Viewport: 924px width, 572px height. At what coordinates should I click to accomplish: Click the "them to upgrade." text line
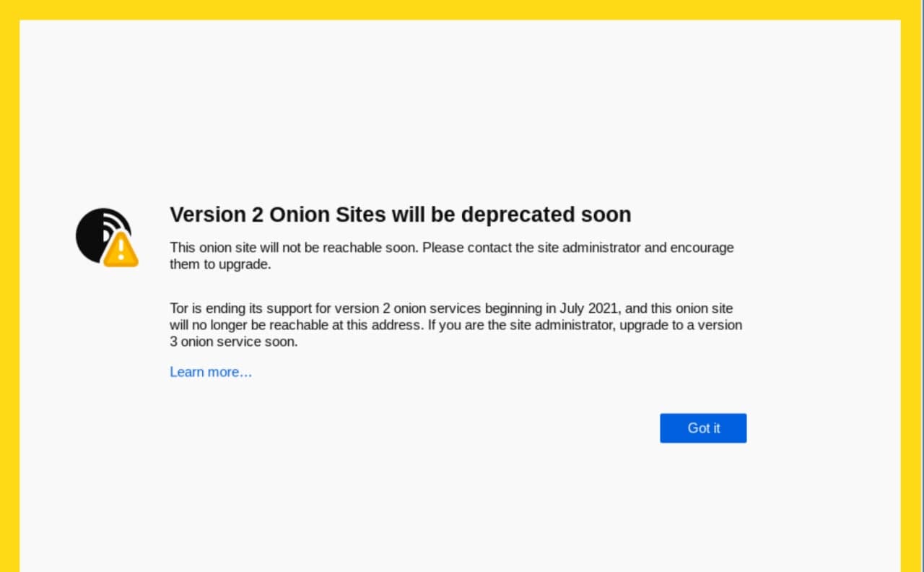coord(220,264)
